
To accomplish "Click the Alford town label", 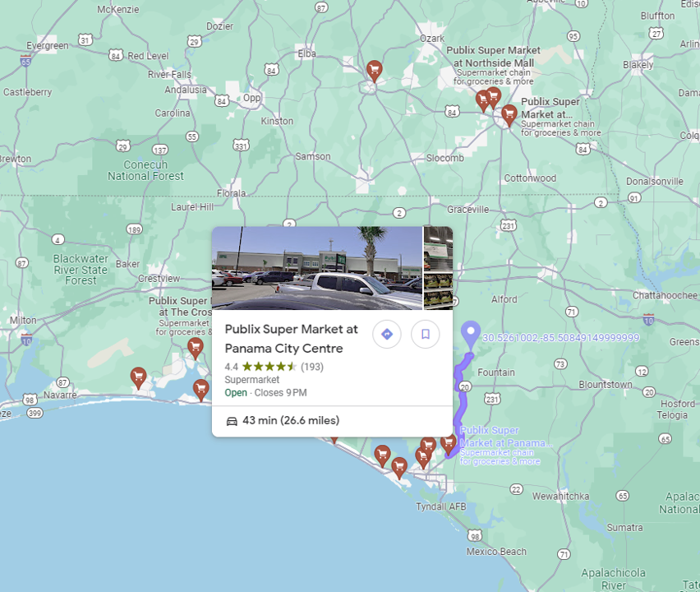I will [x=504, y=299].
